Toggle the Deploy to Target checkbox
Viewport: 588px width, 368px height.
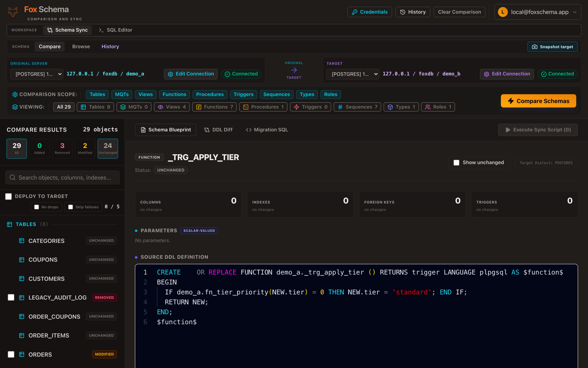(x=8, y=197)
